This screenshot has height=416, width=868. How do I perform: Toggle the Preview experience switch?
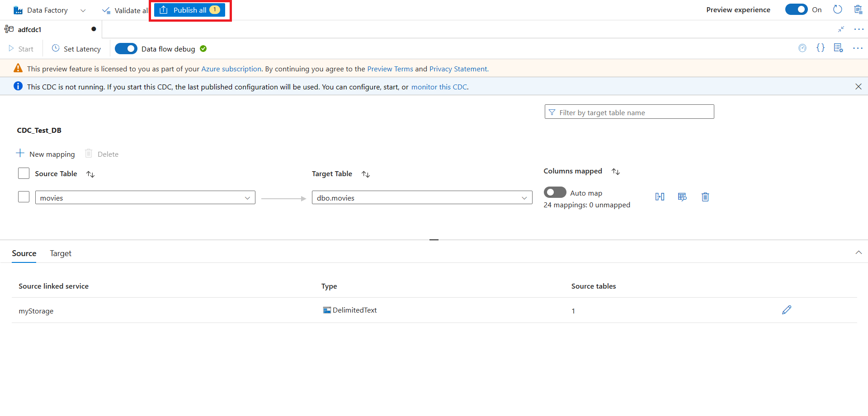click(x=796, y=9)
